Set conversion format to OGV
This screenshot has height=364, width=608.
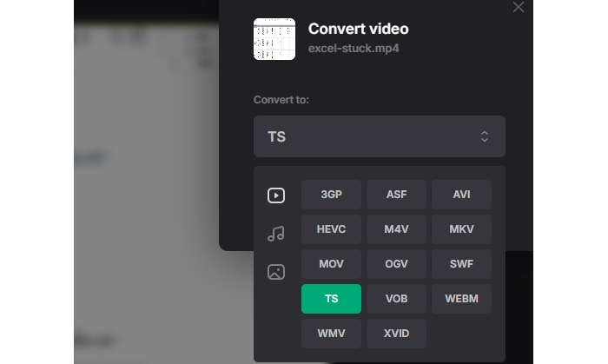396,264
